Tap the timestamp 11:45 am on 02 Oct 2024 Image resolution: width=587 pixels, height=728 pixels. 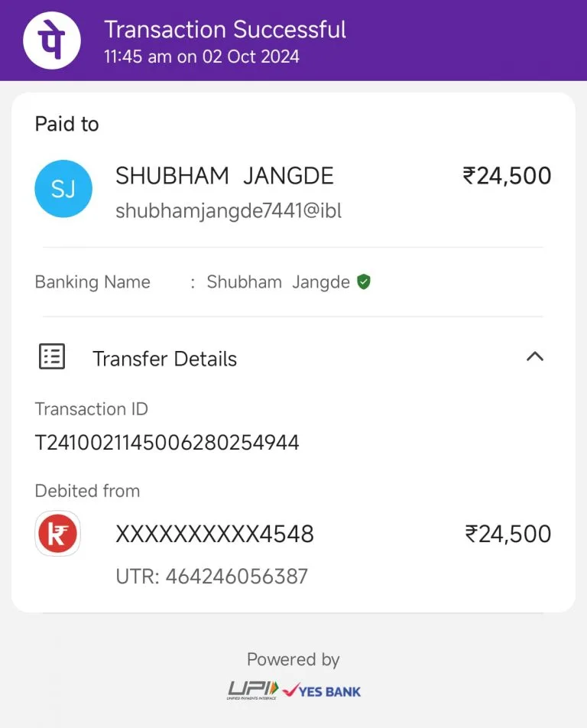(x=201, y=57)
